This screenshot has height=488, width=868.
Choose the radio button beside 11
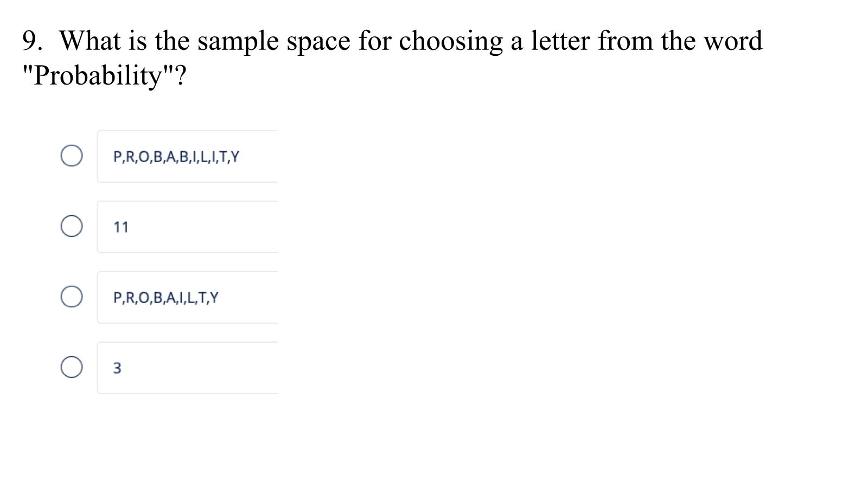(72, 226)
